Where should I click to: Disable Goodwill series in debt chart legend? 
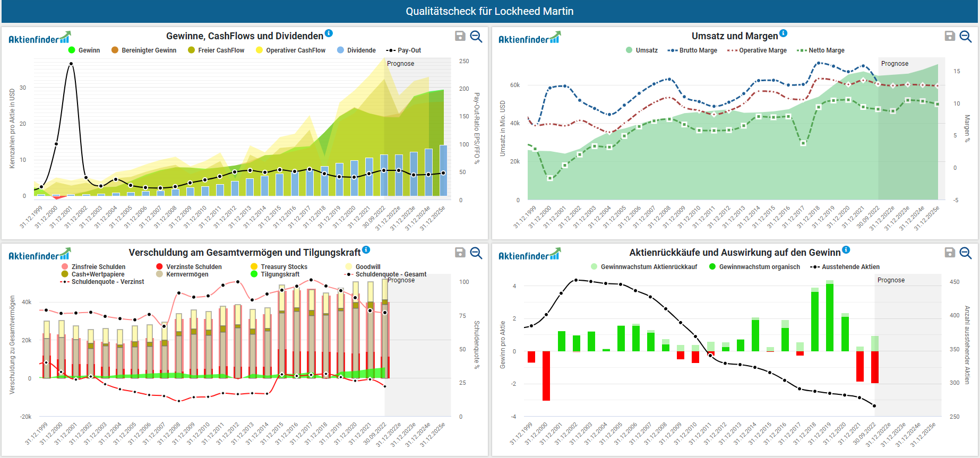[367, 267]
